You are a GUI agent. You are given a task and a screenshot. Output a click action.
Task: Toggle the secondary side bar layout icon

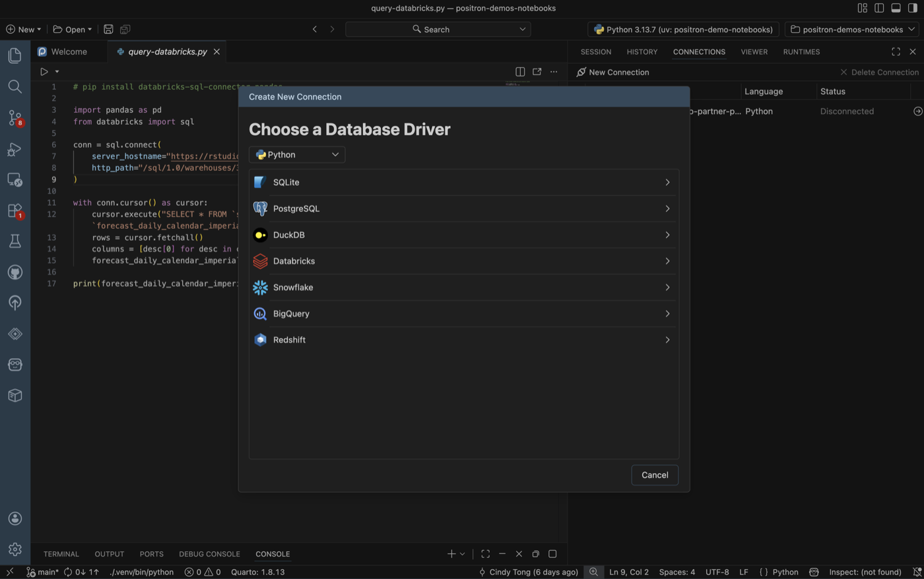coord(913,8)
